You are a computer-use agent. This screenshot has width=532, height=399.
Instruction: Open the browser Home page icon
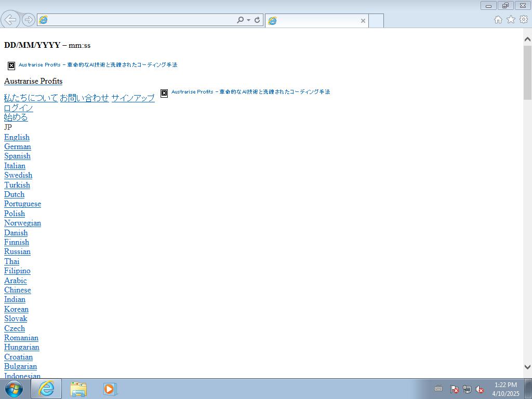click(498, 20)
